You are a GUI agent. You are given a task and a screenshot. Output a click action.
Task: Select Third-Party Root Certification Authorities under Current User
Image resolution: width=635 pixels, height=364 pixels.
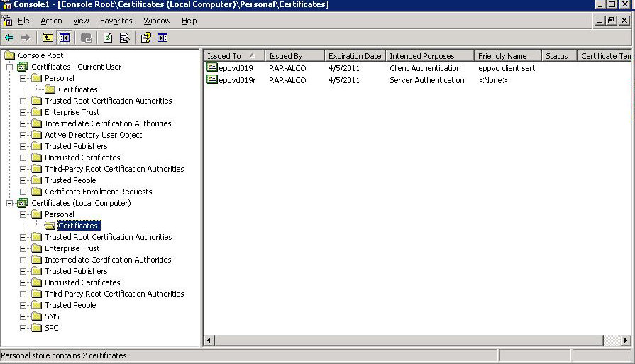pos(115,169)
